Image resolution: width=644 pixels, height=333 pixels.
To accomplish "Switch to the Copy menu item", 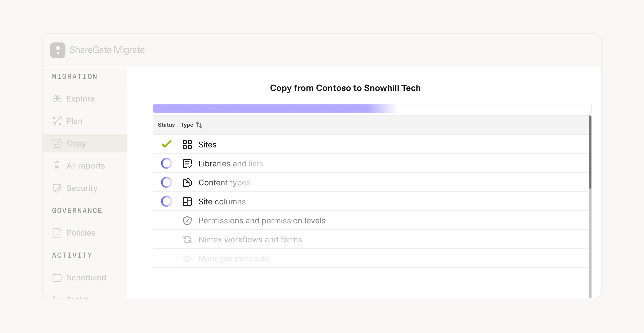I will pyautogui.click(x=85, y=144).
